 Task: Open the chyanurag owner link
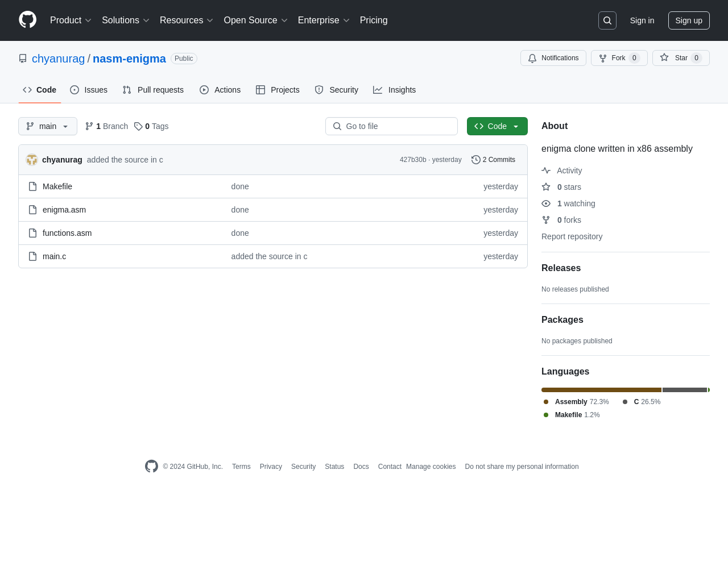(58, 59)
